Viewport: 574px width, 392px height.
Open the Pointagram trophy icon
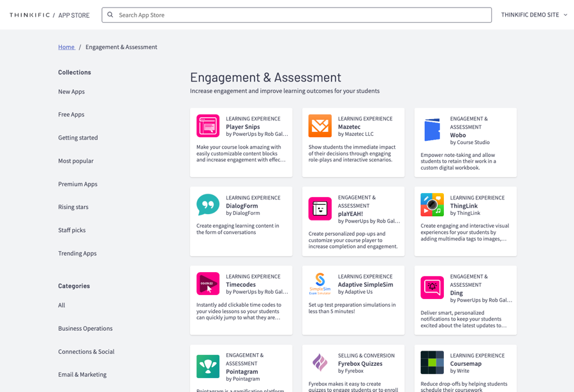click(x=208, y=367)
